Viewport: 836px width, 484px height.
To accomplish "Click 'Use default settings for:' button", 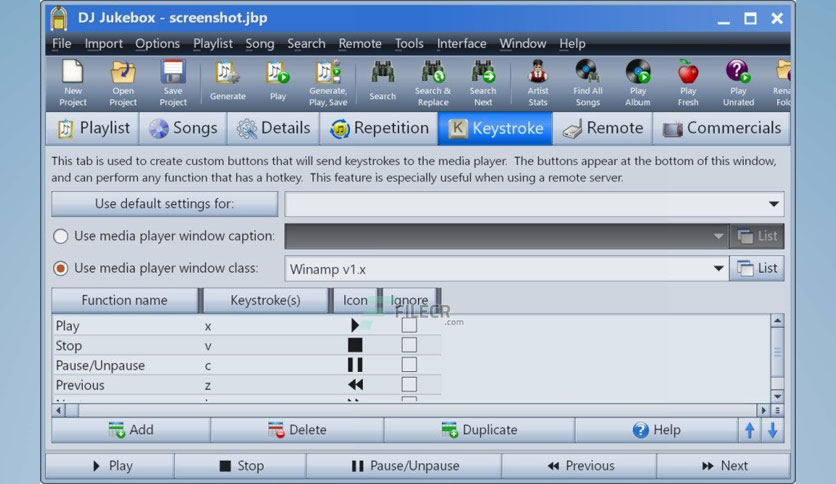I will click(164, 204).
